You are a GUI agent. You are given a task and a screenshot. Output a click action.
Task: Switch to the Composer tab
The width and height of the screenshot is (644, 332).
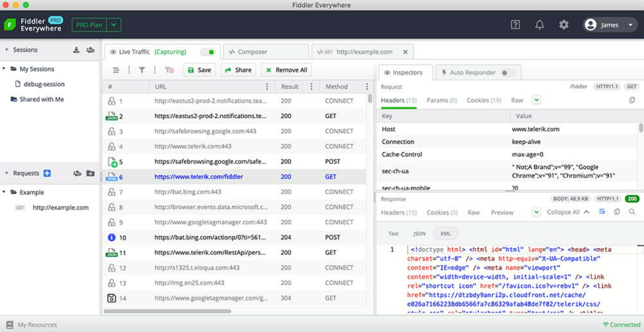[x=266, y=52]
